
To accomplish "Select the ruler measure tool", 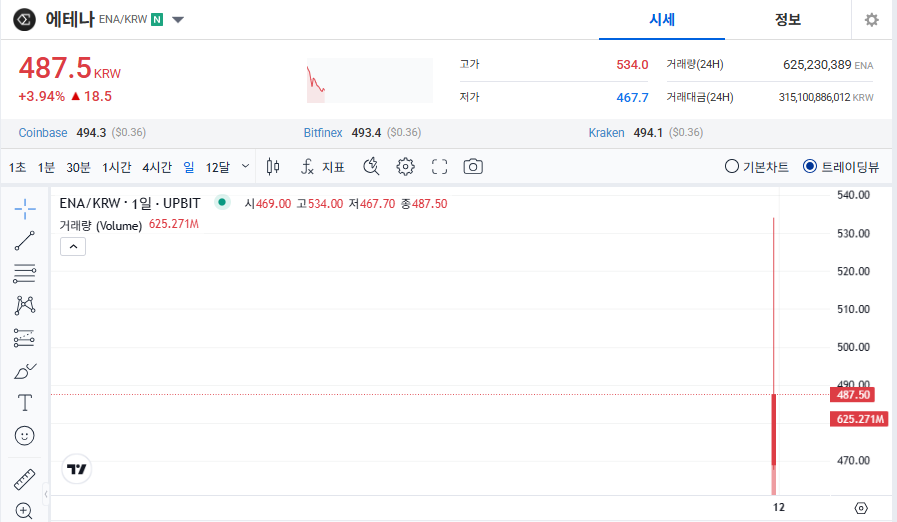I will pos(25,479).
